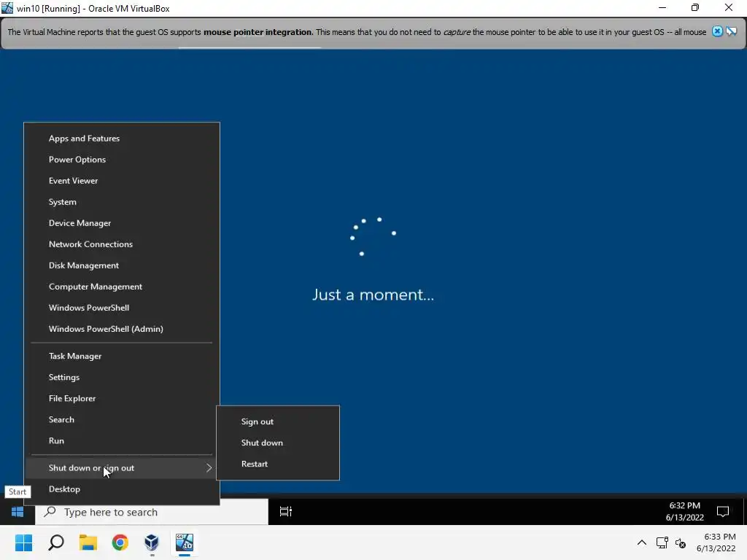Image resolution: width=747 pixels, height=560 pixels.
Task: Restore down the VirtualBox window
Action: point(695,7)
